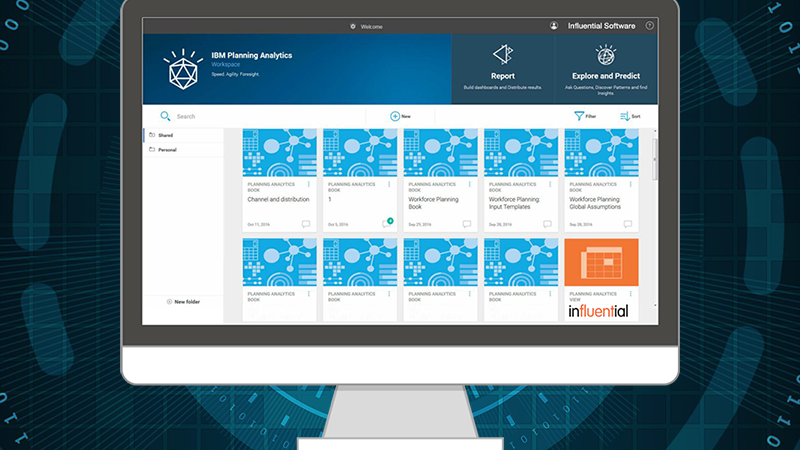
Task: Click the New folder plus icon
Action: coord(169,302)
